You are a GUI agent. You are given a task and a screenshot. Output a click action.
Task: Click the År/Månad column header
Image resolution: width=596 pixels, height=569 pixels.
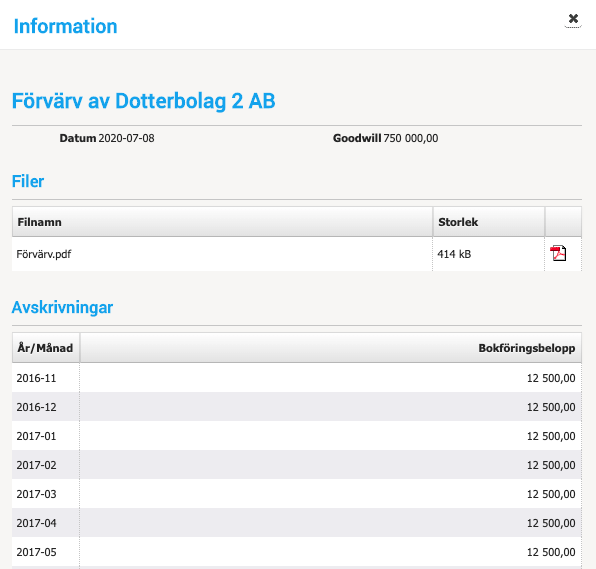point(46,348)
